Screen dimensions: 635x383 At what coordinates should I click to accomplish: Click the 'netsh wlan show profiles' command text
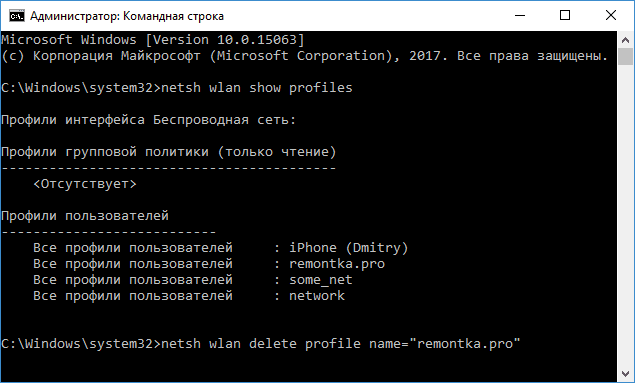tap(257, 88)
